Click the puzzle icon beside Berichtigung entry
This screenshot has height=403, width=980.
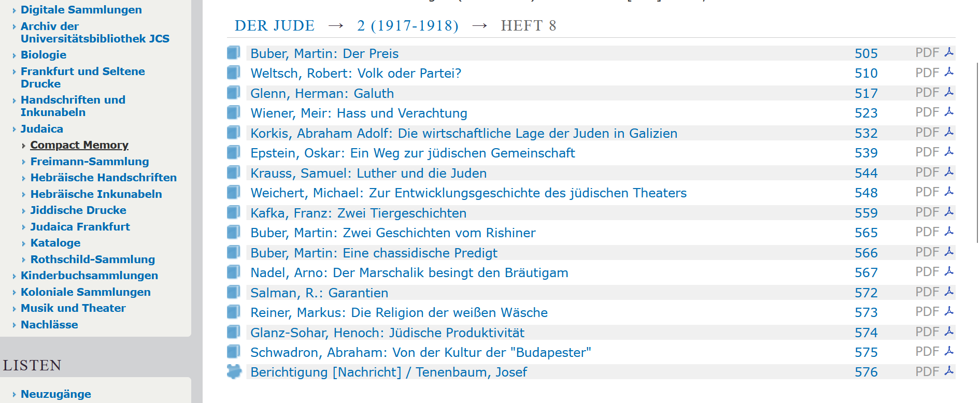pos(234,372)
